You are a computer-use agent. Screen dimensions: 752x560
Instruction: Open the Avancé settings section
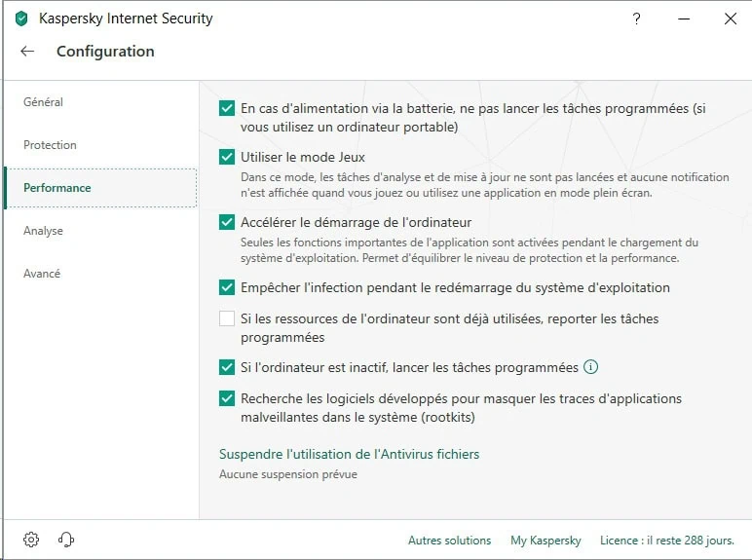pyautogui.click(x=42, y=274)
